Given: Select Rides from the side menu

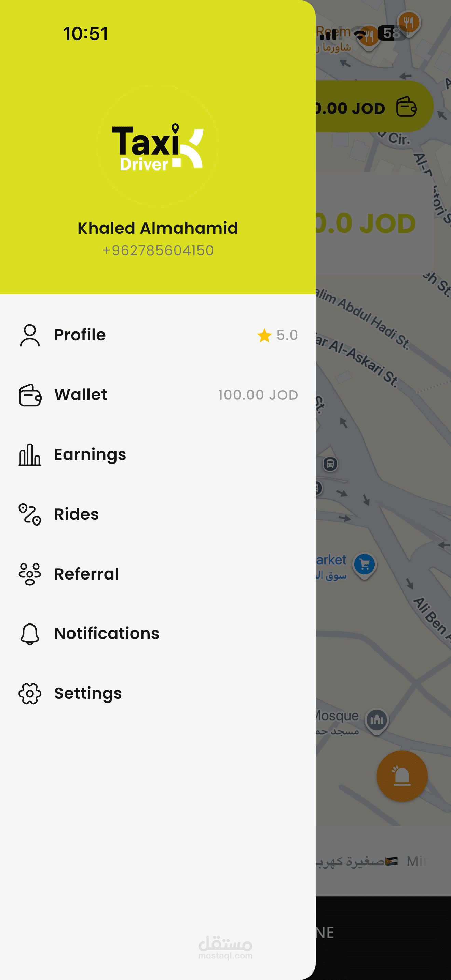Looking at the screenshot, I should (77, 514).
